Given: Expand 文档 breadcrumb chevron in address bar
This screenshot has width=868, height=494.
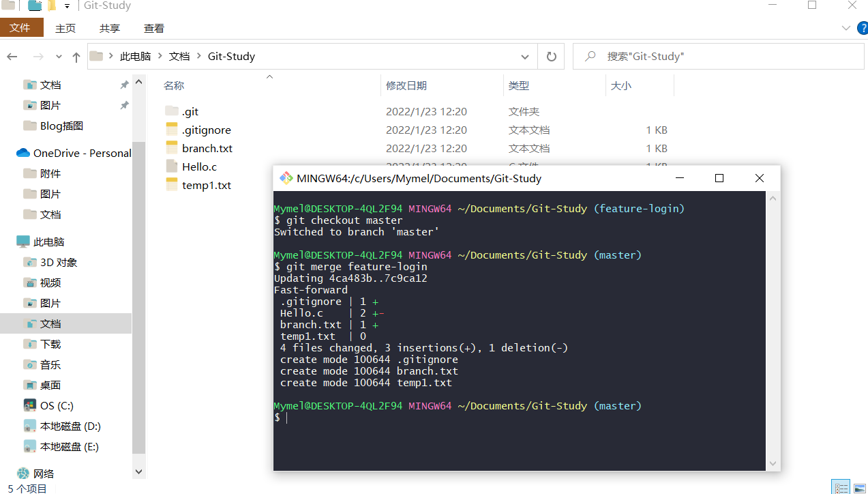Looking at the screenshot, I should (199, 57).
